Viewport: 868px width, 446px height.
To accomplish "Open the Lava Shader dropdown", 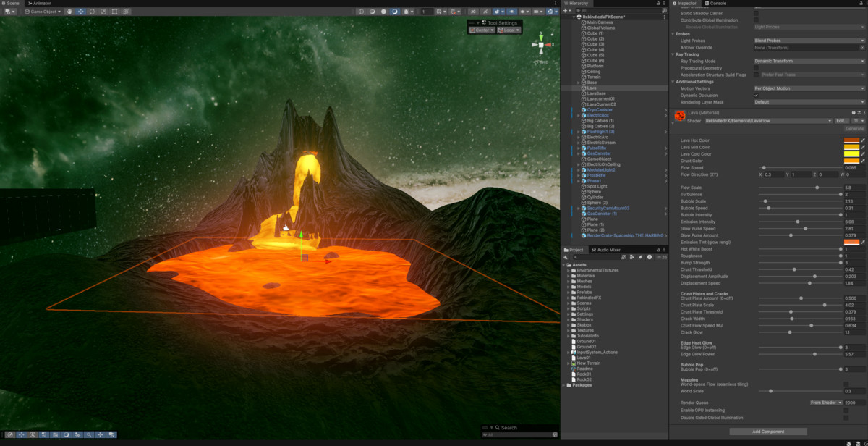I will coord(768,121).
